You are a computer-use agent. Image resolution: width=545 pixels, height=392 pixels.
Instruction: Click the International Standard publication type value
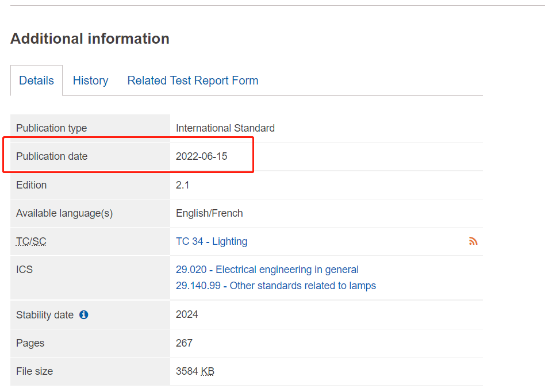(225, 128)
